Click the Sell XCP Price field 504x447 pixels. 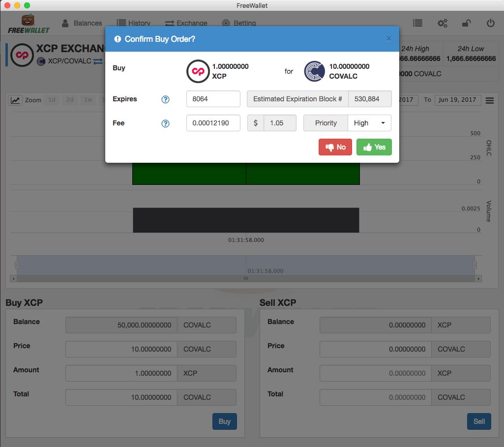click(376, 349)
